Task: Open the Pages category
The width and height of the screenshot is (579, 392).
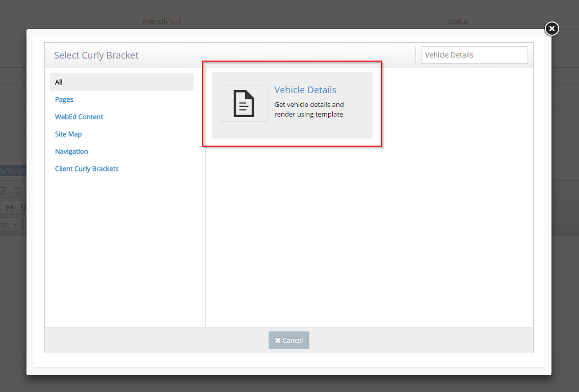Action: click(x=64, y=99)
